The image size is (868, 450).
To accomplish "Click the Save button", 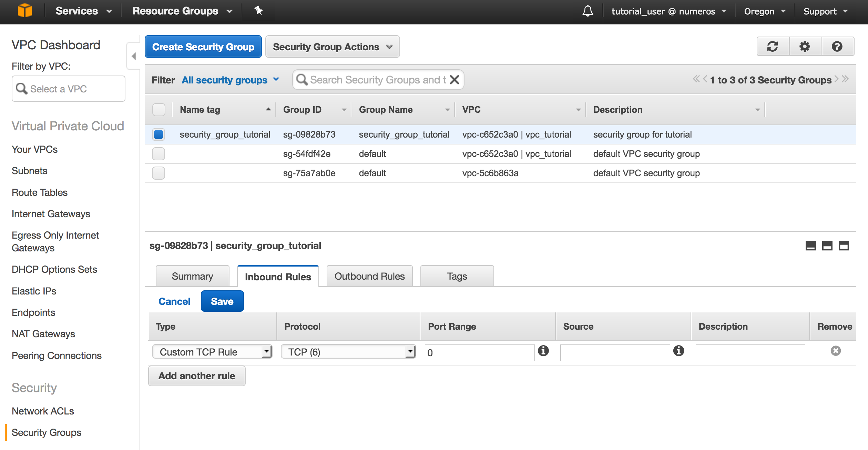I will tap(222, 301).
